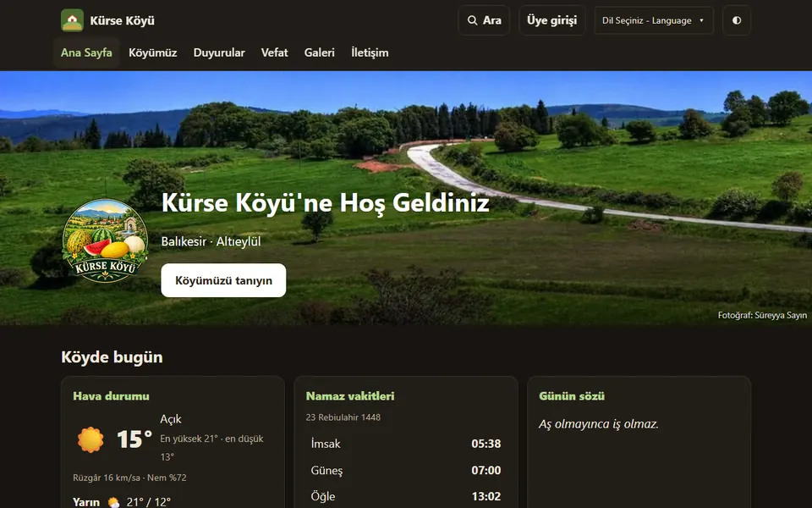Navigate to İletişim menu item
This screenshot has width=812, height=508.
pyautogui.click(x=370, y=52)
